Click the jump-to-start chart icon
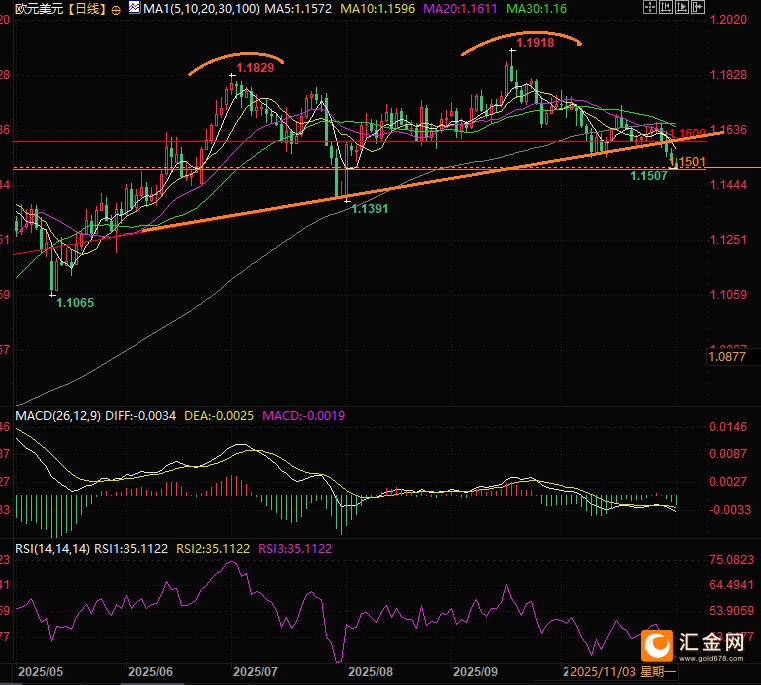This screenshot has height=685, width=761. (x=667, y=8)
